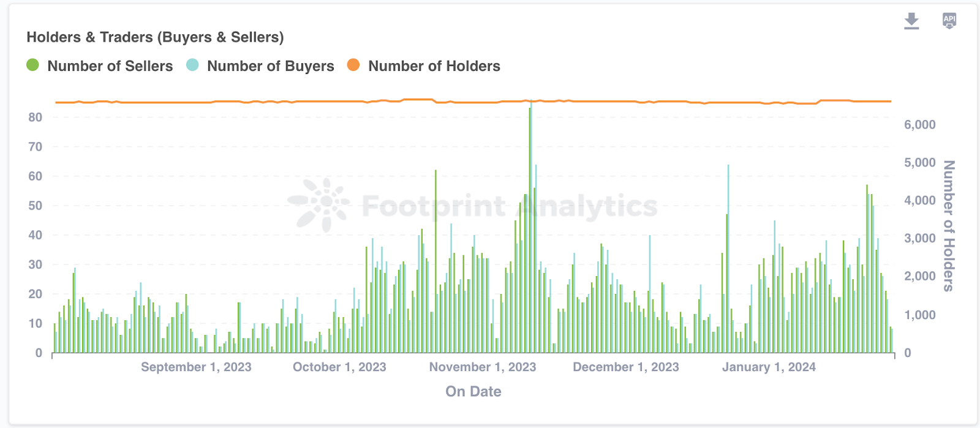Click the teal Number of Buyers legend dot
Image resolution: width=980 pixels, height=428 pixels.
click(192, 65)
